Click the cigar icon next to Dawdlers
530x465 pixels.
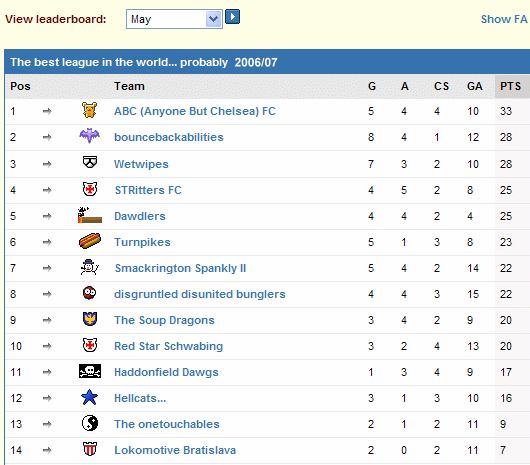tap(90, 215)
